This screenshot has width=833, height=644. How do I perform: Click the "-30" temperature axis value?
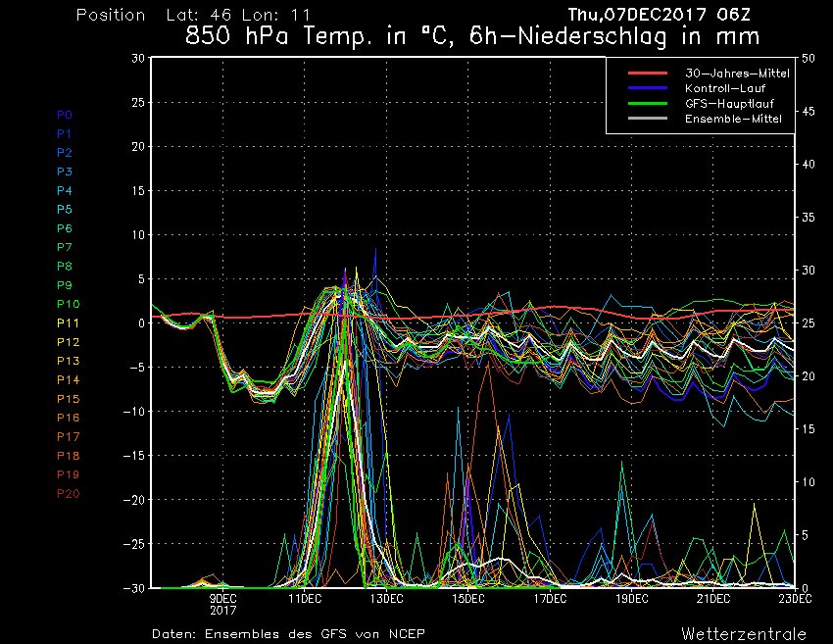click(x=134, y=588)
